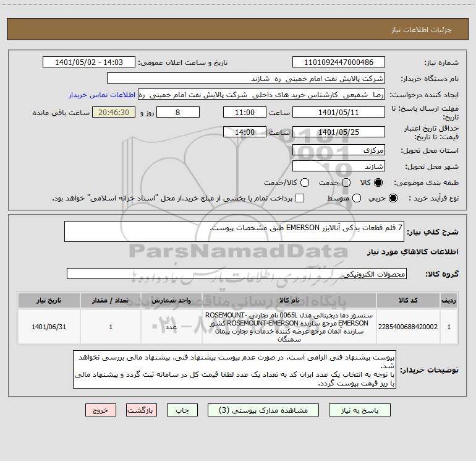Click response deadline time 11:00
This screenshot has height=461, width=476.
pyautogui.click(x=245, y=112)
